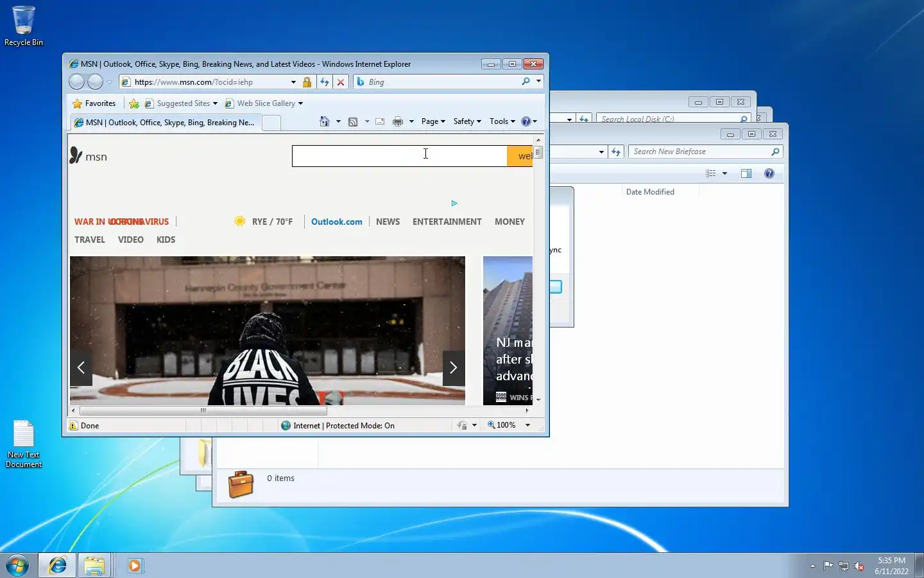Click the Internet Explorer Back button

(76, 82)
